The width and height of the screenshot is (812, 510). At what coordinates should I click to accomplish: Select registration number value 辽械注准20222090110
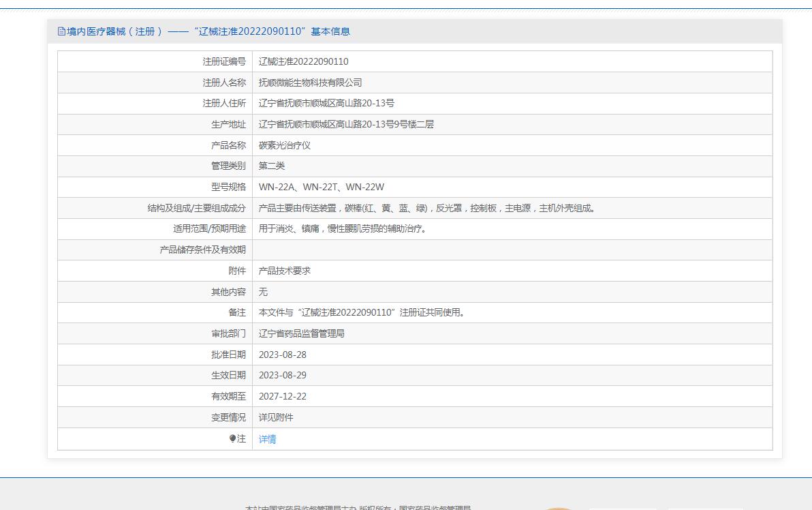click(x=303, y=61)
